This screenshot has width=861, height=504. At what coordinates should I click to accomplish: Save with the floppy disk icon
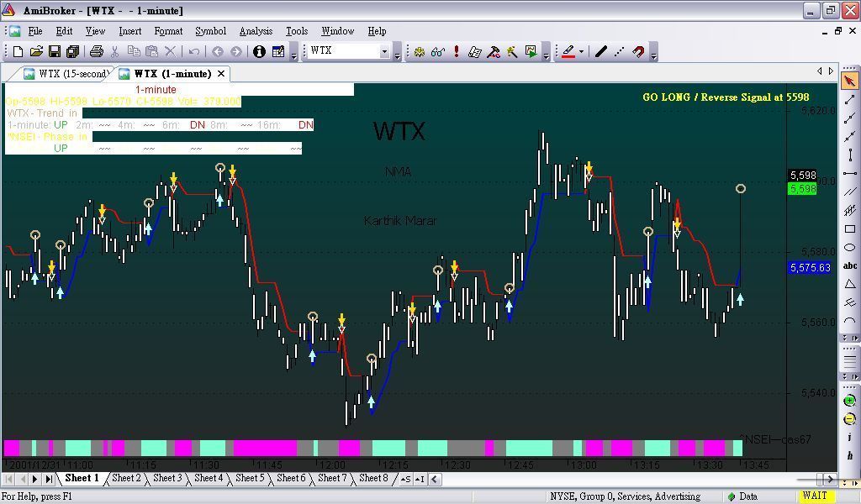point(55,51)
